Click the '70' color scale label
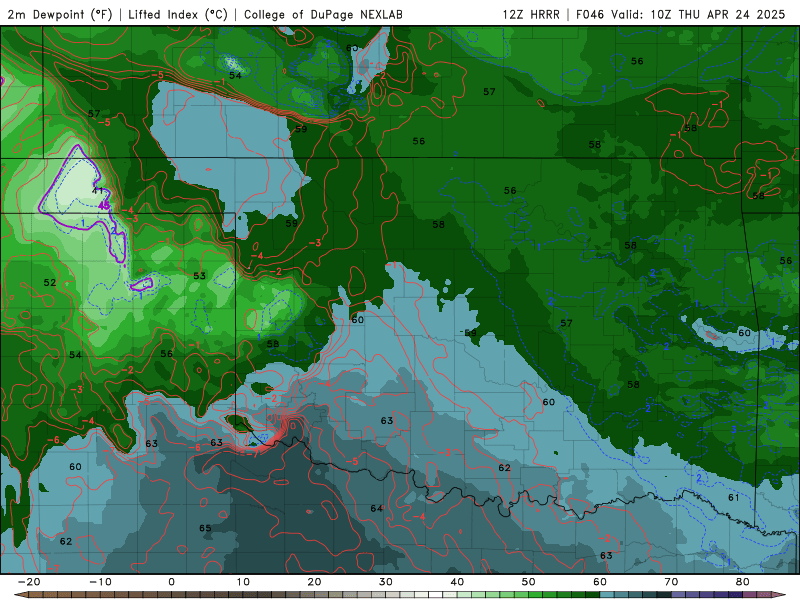Viewport: 800px width, 600px height. tap(671, 582)
